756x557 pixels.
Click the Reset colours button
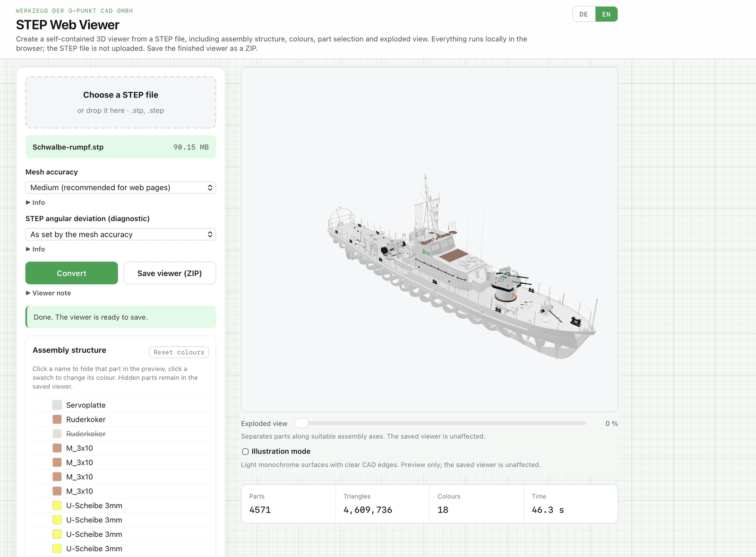click(179, 352)
